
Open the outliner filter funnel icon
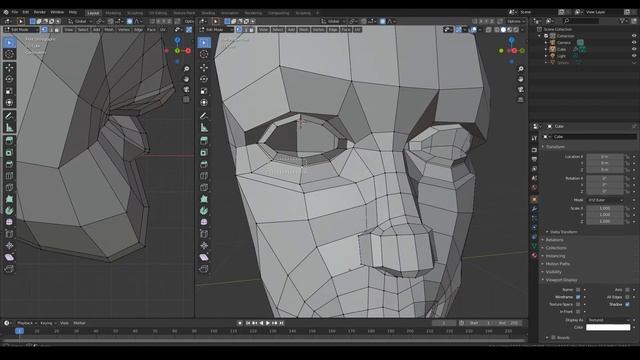click(x=622, y=20)
